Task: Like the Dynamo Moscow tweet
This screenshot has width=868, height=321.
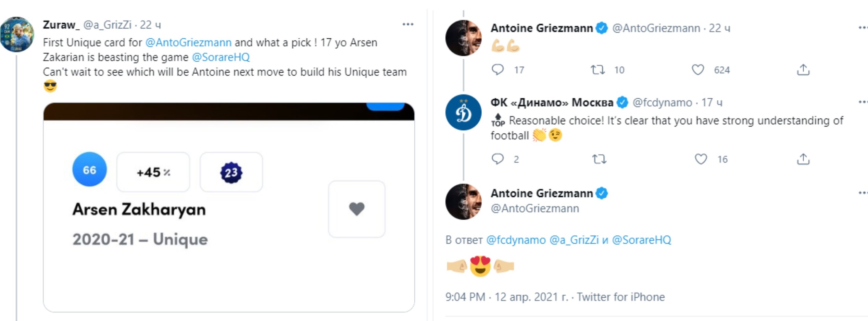Action: (x=701, y=159)
